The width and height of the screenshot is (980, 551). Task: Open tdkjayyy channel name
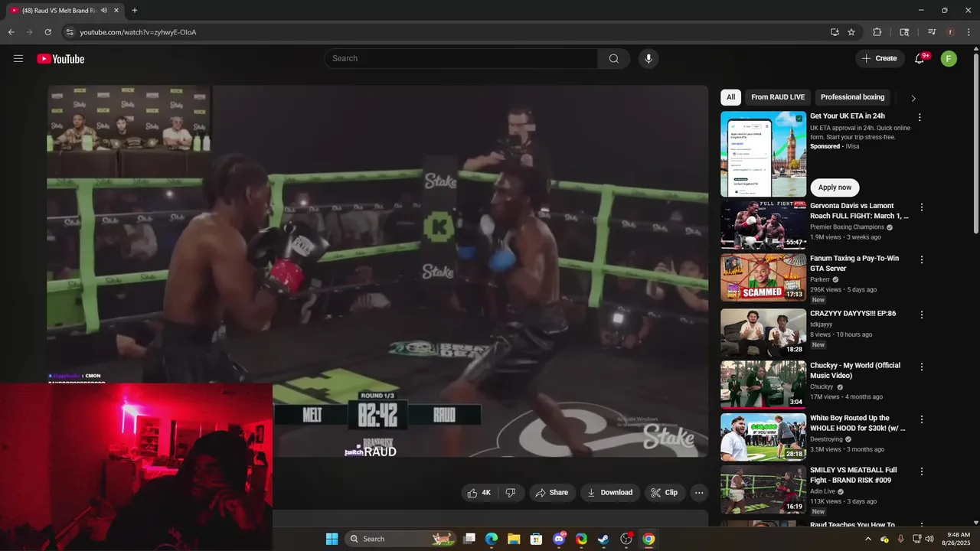click(821, 324)
